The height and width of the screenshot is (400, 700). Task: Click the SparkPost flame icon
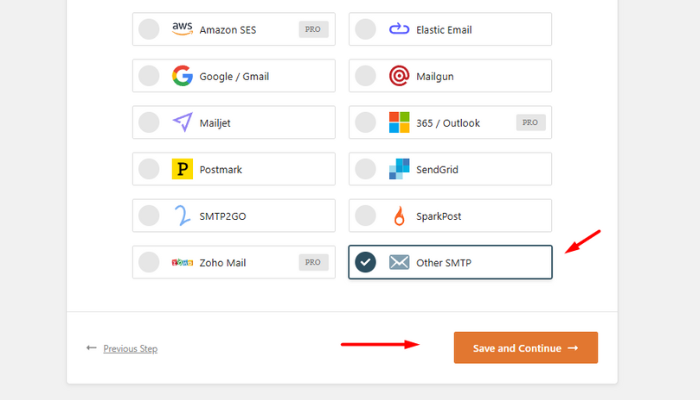(399, 216)
